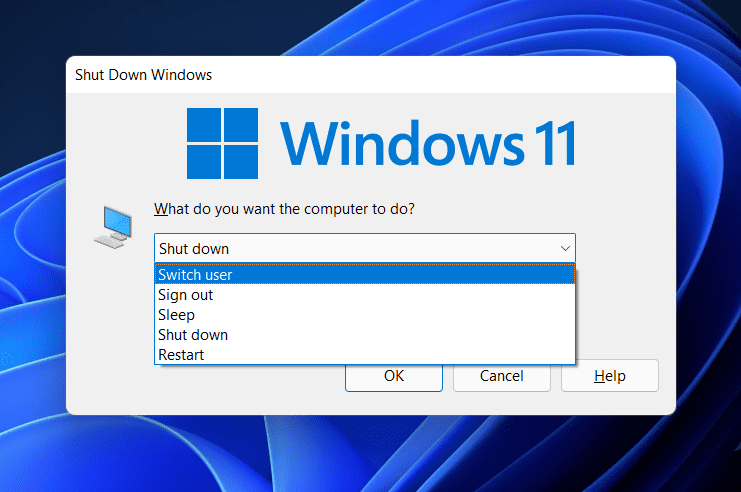Click the desktop wallpaper below the dialog
This screenshot has height=492, width=741.
tap(370, 455)
